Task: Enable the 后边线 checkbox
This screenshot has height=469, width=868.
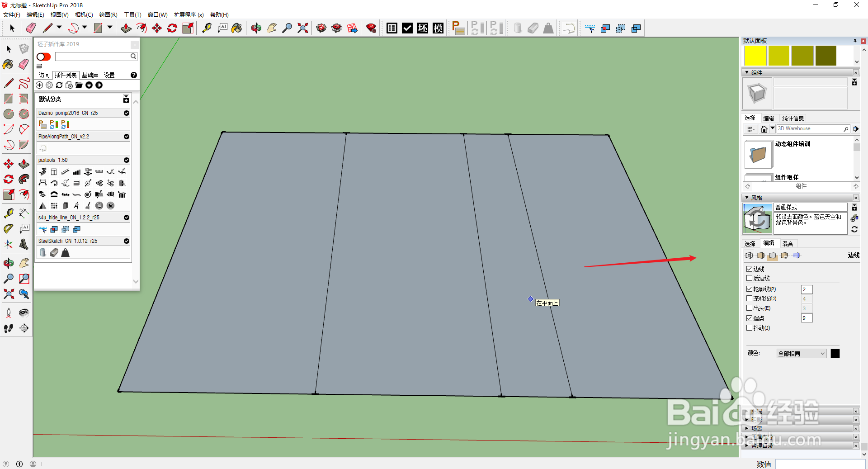Action: 750,278
